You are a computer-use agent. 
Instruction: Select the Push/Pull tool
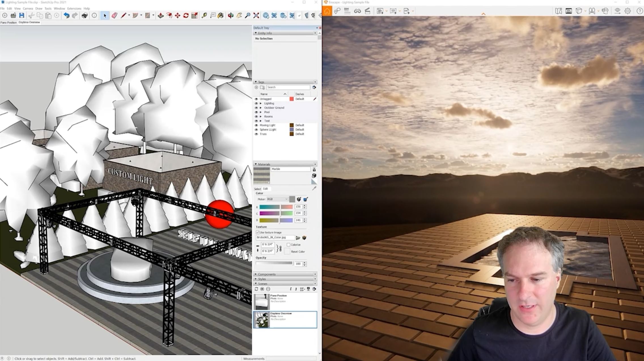(161, 16)
